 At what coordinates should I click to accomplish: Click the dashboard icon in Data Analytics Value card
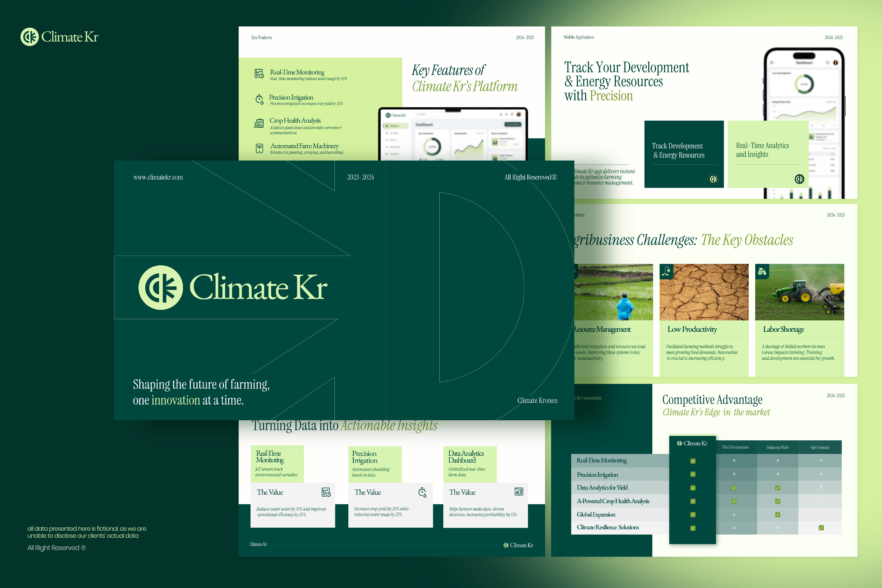(x=519, y=492)
